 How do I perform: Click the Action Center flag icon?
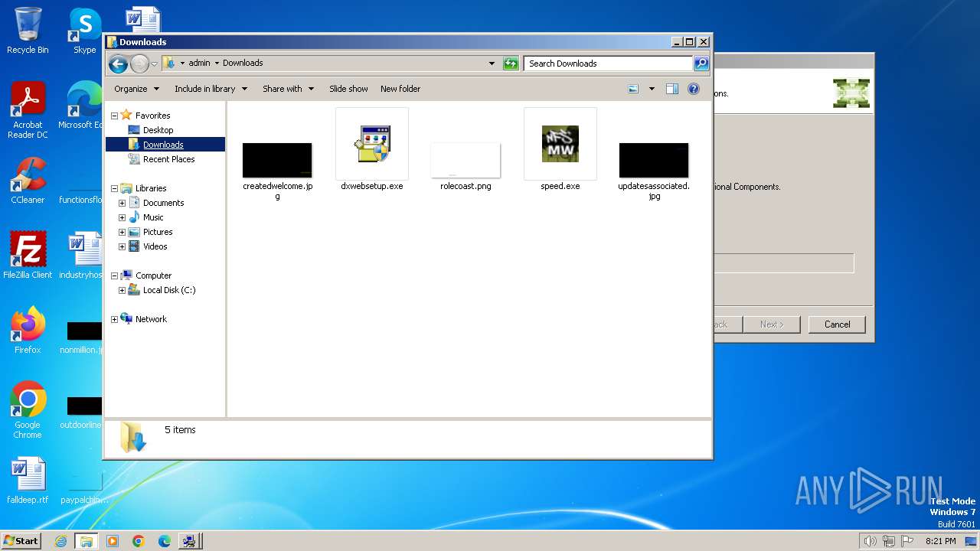click(908, 541)
